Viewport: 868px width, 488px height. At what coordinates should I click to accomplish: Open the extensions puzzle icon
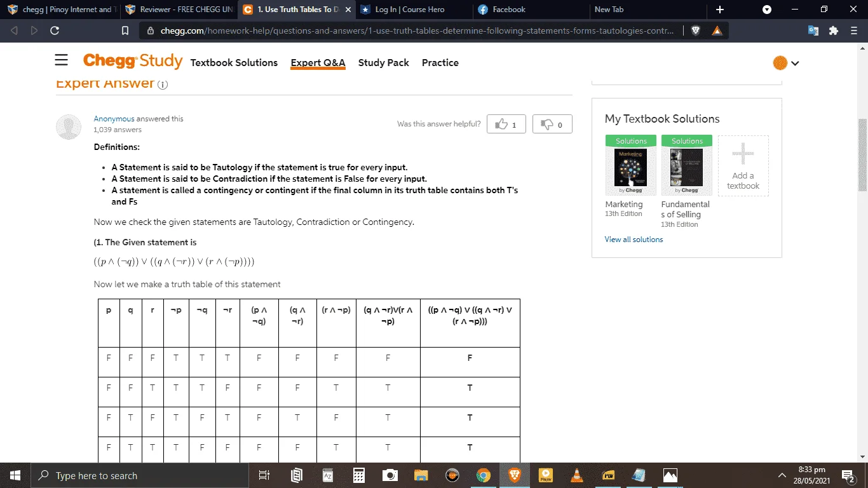coord(834,30)
